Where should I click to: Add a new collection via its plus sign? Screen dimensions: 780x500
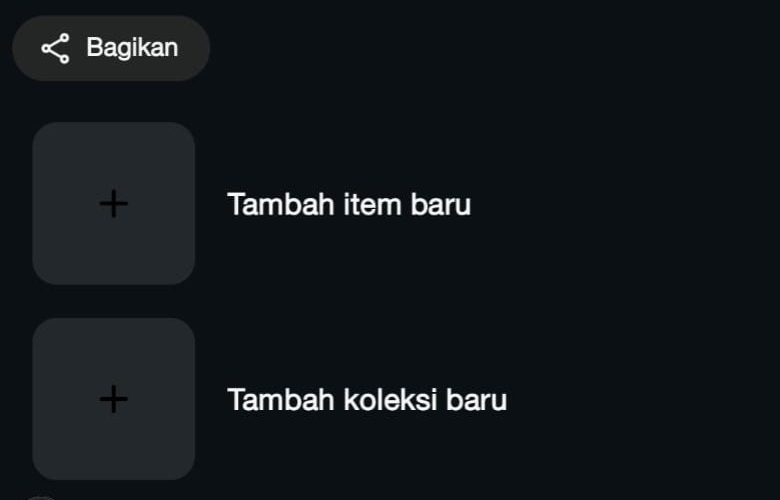point(113,399)
